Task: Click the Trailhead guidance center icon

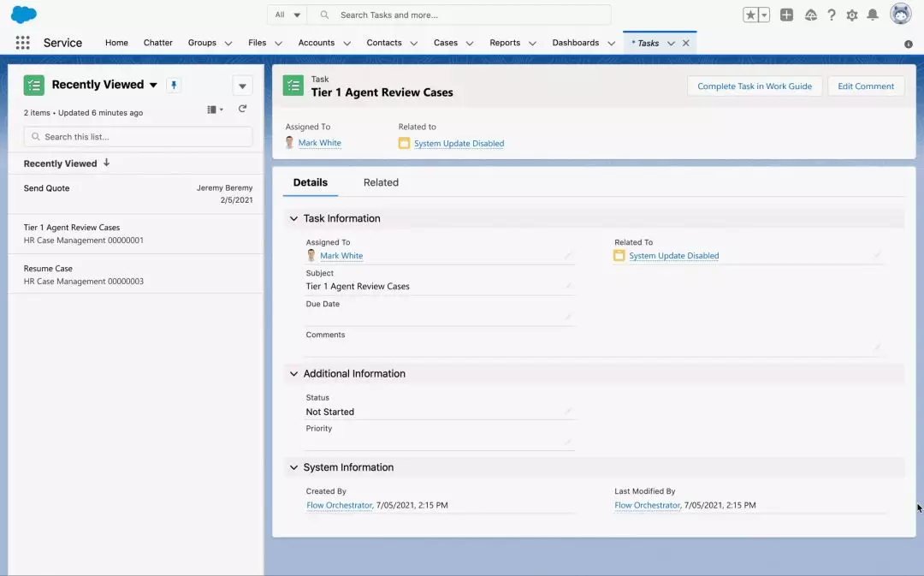Action: click(x=811, y=15)
